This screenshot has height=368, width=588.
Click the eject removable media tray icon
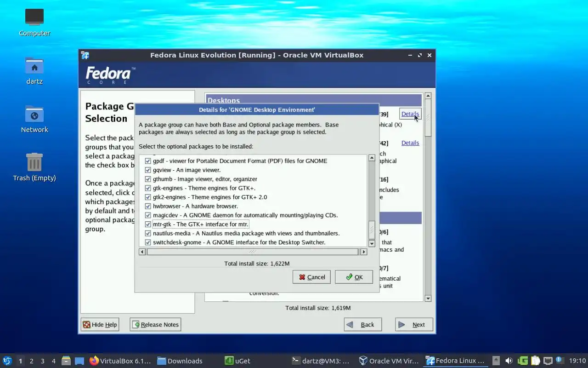point(496,361)
